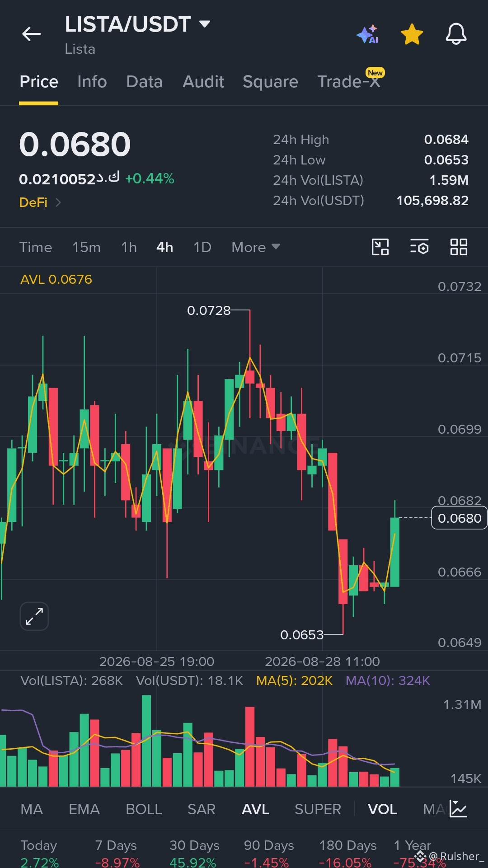
Task: Click the 24h Vol(LISTA) value 1.59M
Action: [449, 180]
